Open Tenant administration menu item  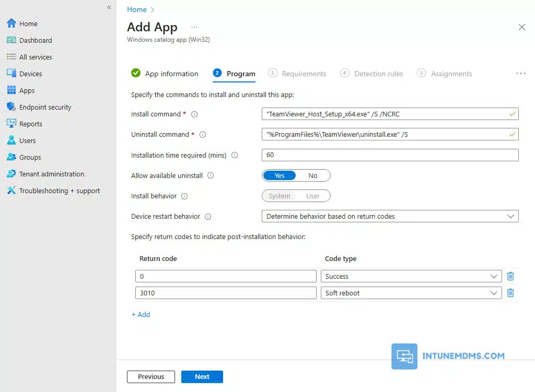pos(52,174)
